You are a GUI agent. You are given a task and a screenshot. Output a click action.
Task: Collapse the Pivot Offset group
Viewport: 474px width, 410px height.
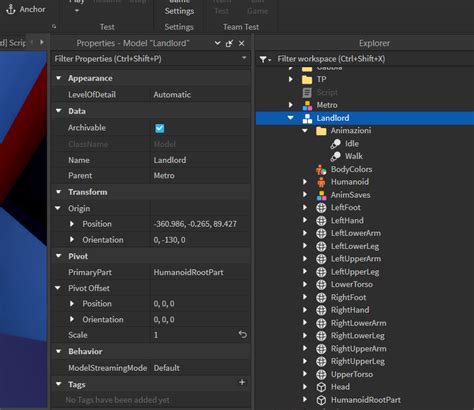[58, 288]
